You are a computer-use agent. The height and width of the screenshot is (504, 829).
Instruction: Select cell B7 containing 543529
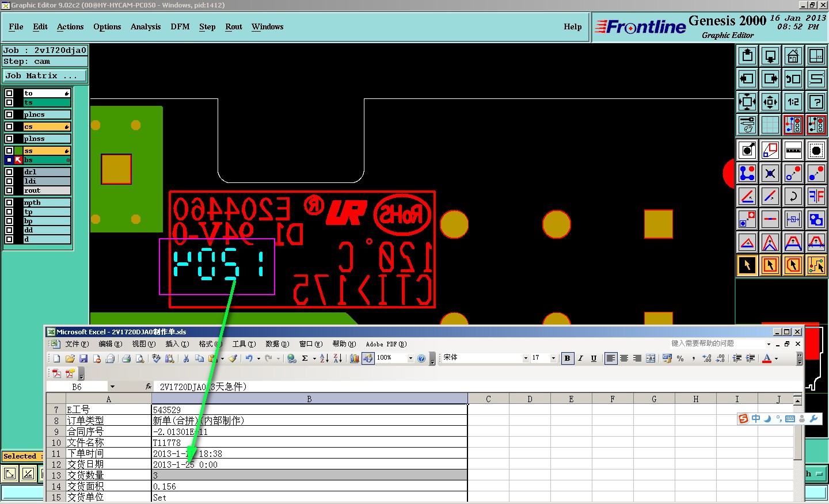pyautogui.click(x=310, y=410)
